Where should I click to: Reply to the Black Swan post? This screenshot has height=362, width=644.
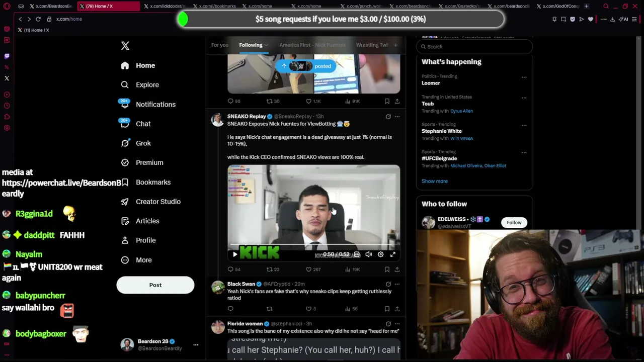pyautogui.click(x=230, y=309)
